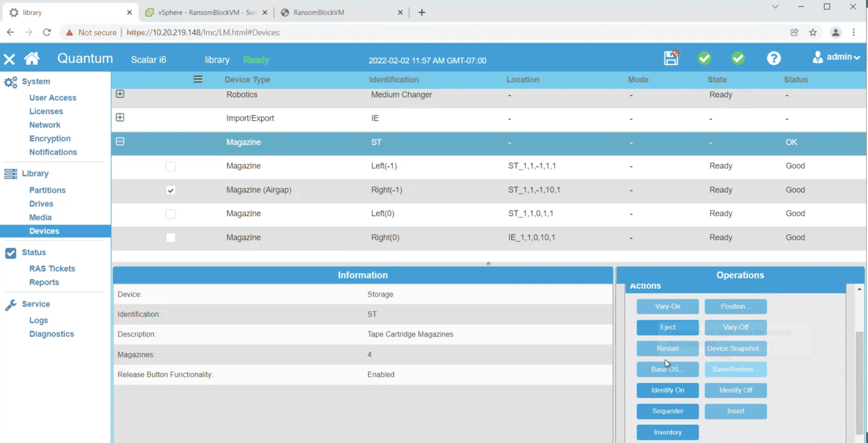
Task: Click the Sequester button
Action: (667, 411)
